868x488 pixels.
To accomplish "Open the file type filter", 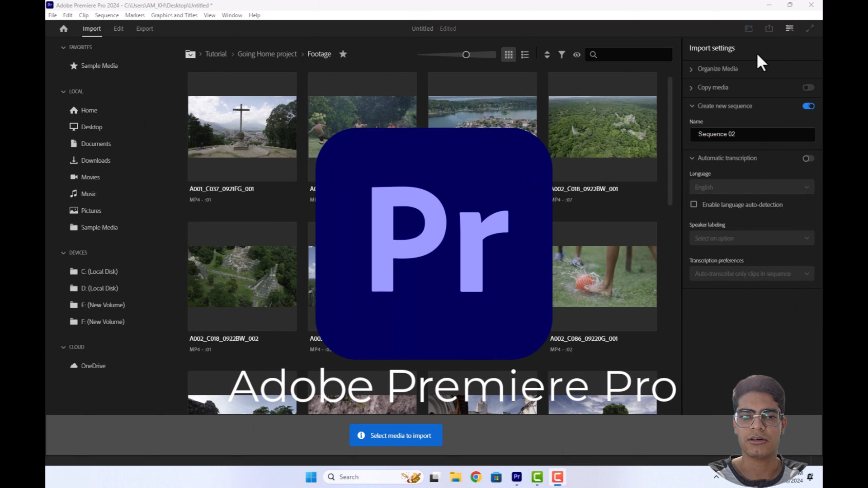I will click(561, 55).
